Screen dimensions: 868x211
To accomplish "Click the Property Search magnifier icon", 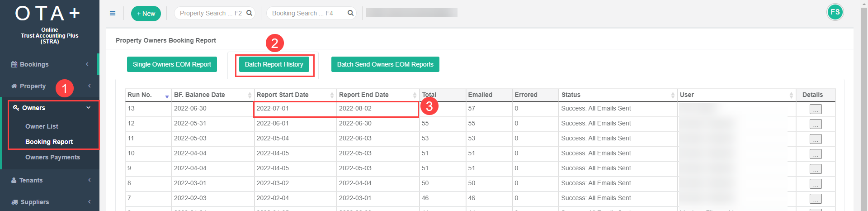I will tap(249, 13).
